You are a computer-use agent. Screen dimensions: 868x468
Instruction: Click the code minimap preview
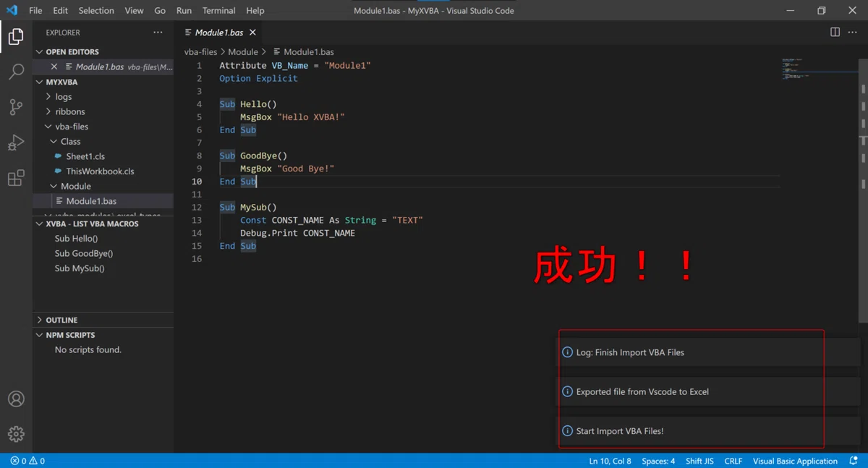(x=820, y=69)
